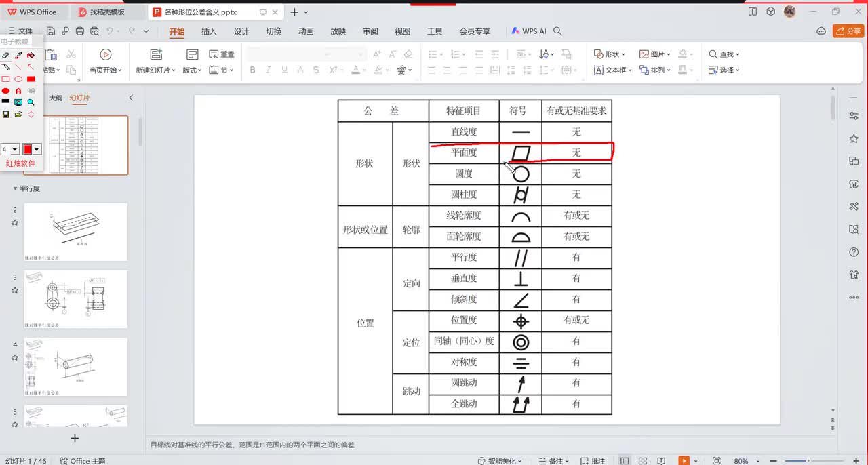Click the chat bubble icon beside 分享

821,31
